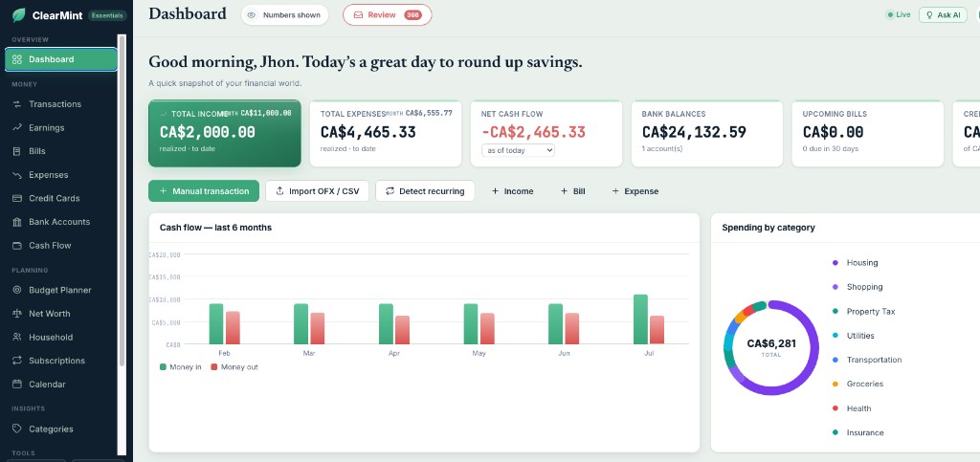Expand the Review inbox with 368 badge
Image resolution: width=980 pixels, height=462 pixels.
tap(387, 15)
